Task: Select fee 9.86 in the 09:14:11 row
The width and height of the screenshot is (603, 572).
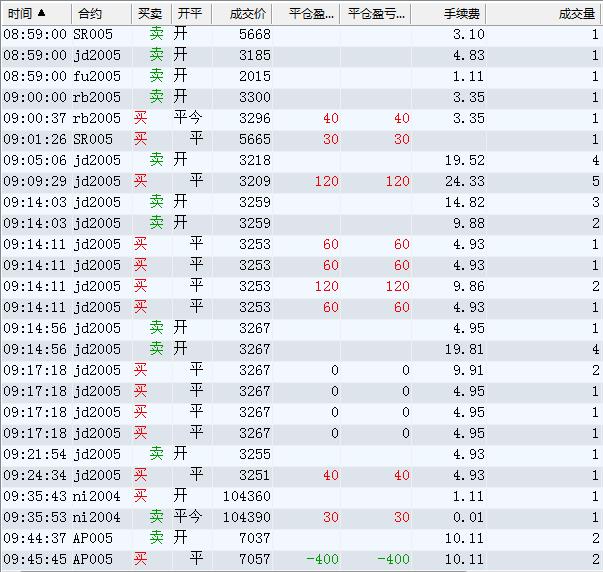Action: point(468,286)
